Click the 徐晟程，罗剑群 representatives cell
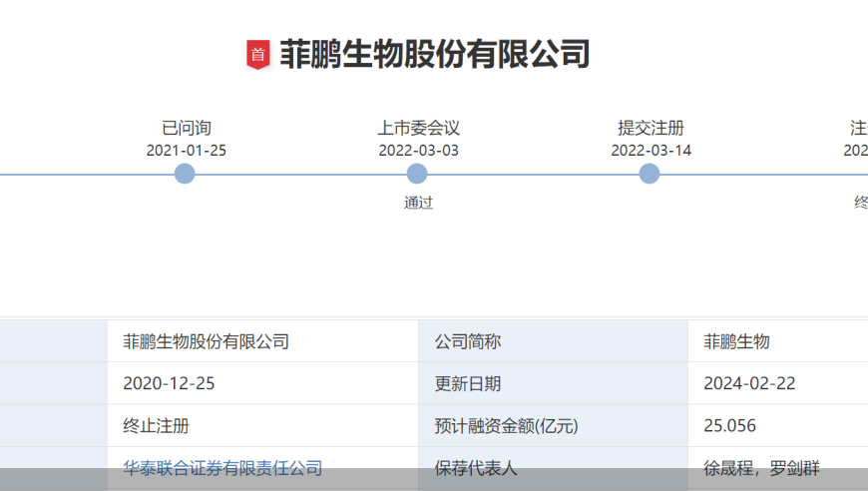 coord(778,468)
